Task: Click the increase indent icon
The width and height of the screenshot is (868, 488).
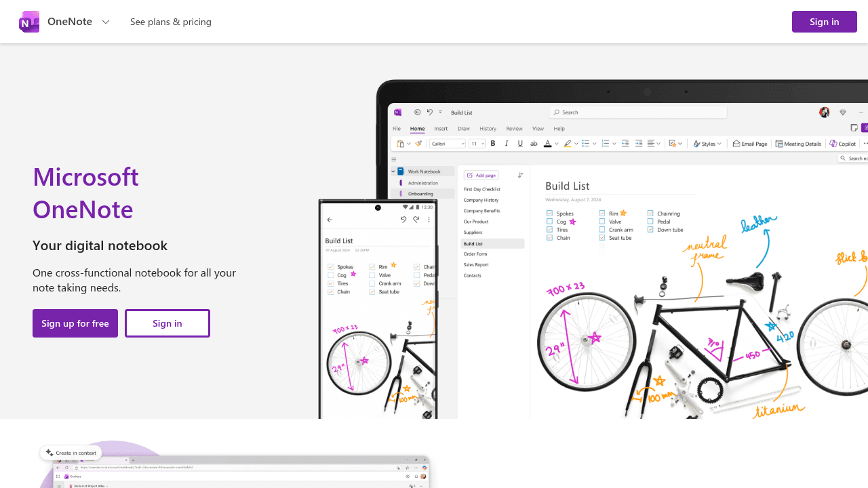Action: tap(639, 144)
